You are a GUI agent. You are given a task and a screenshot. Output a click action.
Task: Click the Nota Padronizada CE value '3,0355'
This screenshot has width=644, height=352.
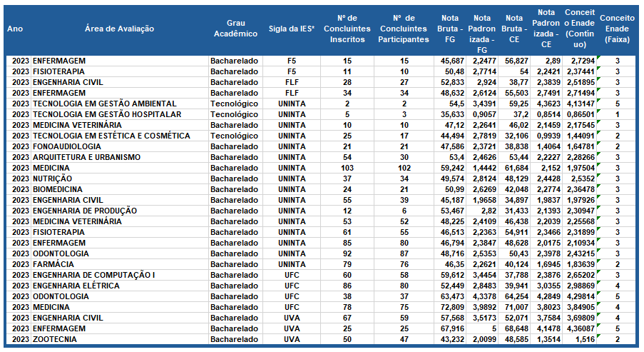[x=548, y=286]
